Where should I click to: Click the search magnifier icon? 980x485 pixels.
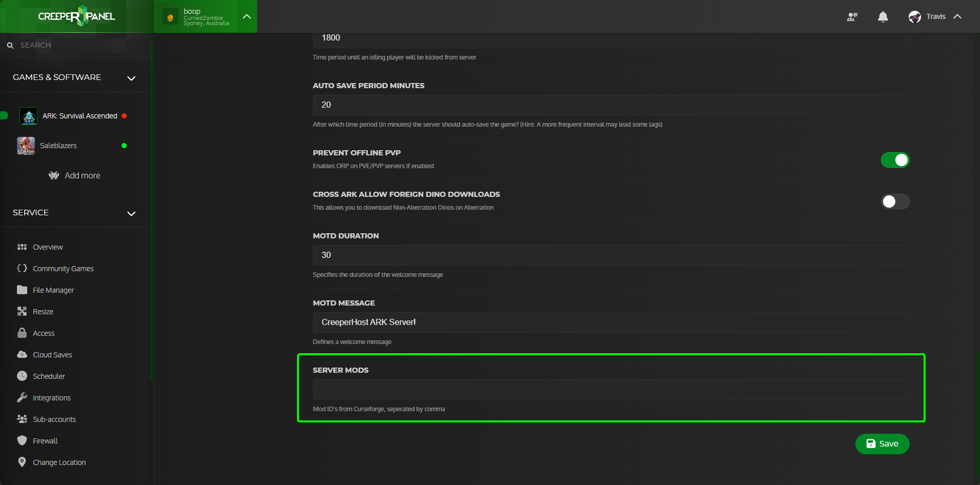pos(10,46)
